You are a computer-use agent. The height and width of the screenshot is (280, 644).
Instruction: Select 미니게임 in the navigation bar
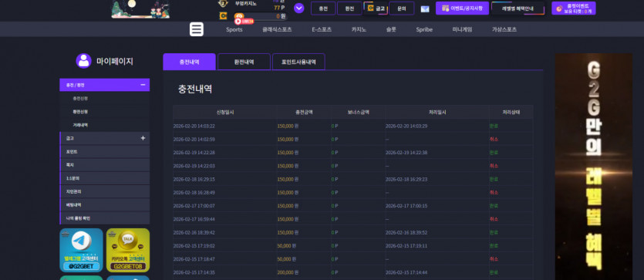462,29
